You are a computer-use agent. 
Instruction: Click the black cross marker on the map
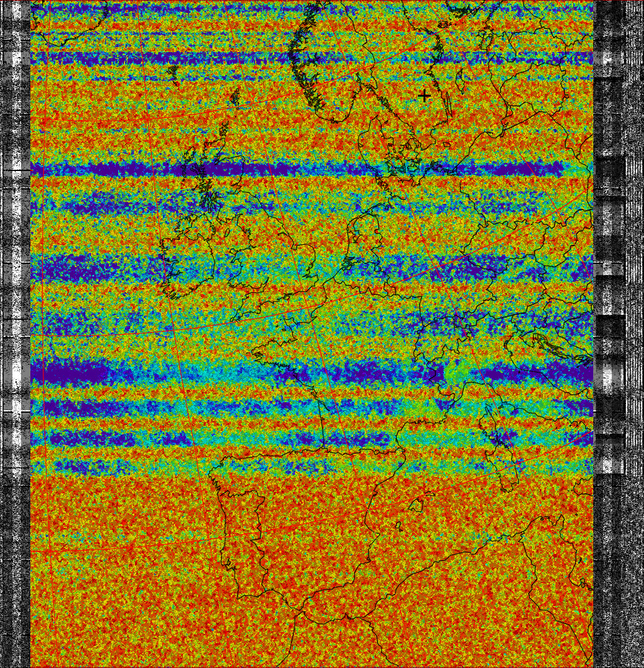tap(424, 95)
